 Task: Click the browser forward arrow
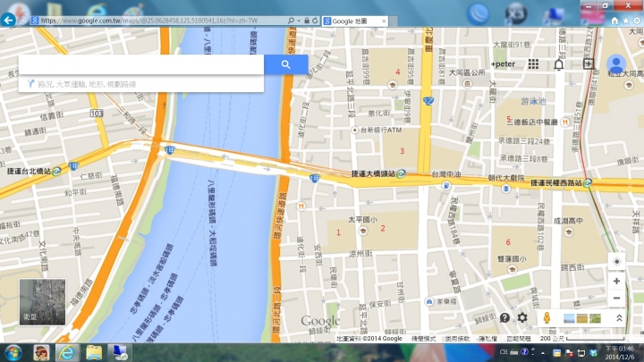coord(22,20)
